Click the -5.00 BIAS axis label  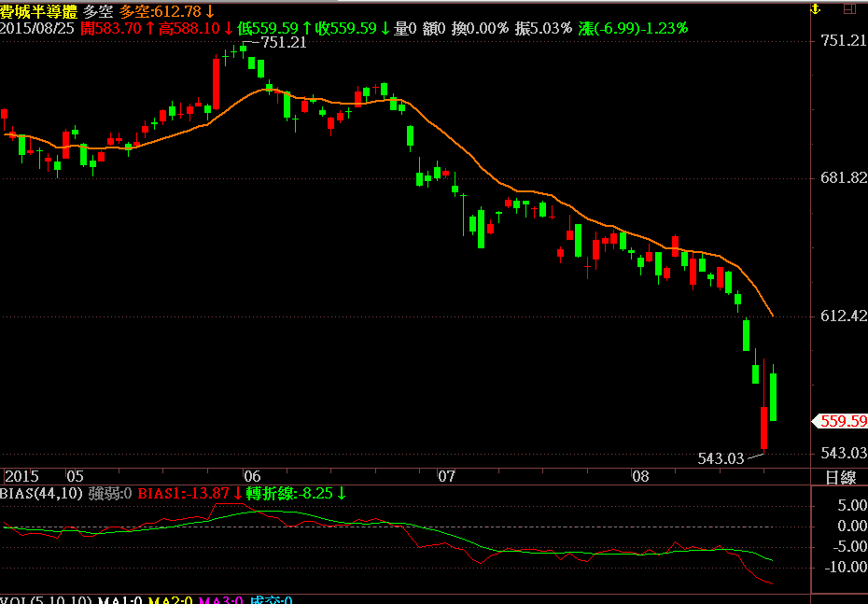pyautogui.click(x=847, y=546)
